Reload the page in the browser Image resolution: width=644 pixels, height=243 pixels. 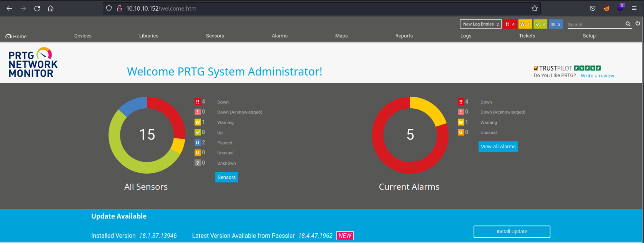click(37, 8)
